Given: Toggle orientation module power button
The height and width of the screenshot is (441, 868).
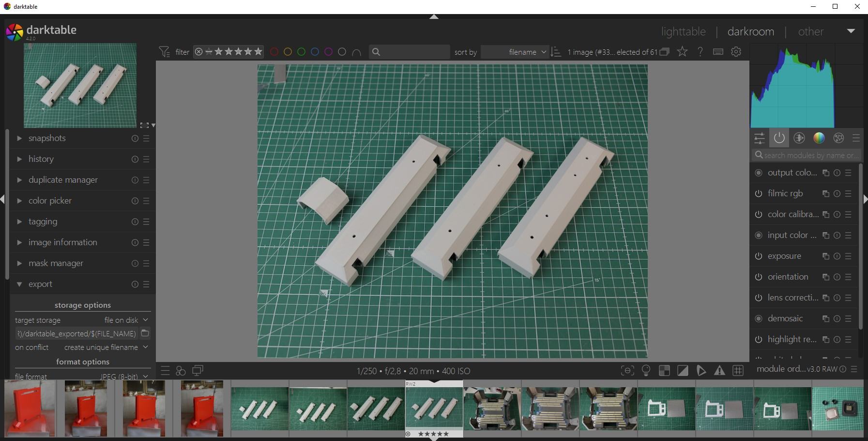Looking at the screenshot, I should click(x=759, y=277).
